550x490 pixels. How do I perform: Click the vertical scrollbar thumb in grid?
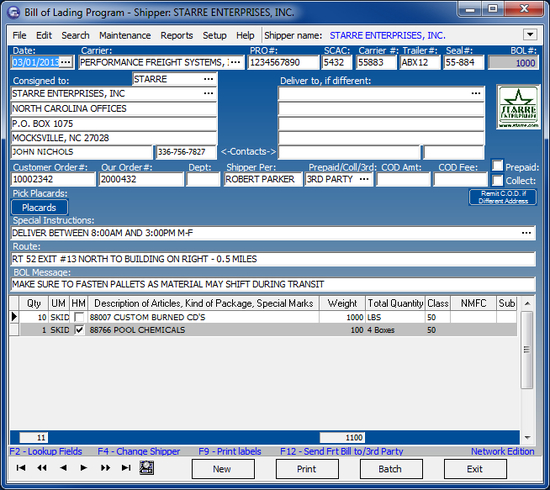tap(527, 350)
